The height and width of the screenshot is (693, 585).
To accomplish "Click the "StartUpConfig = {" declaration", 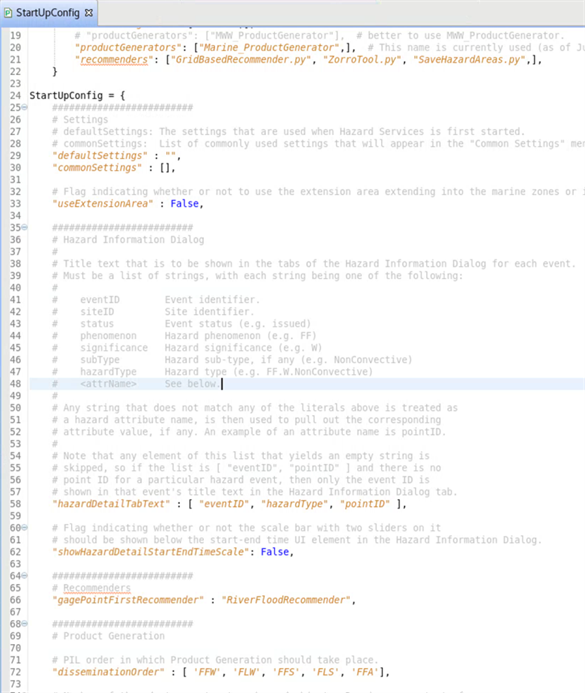I will tap(77, 95).
